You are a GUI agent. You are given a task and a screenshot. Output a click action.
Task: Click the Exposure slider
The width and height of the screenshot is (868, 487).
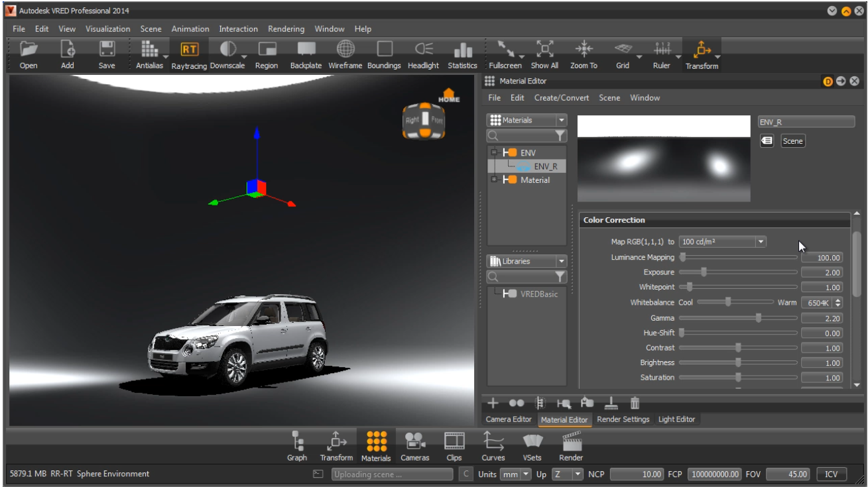point(738,272)
